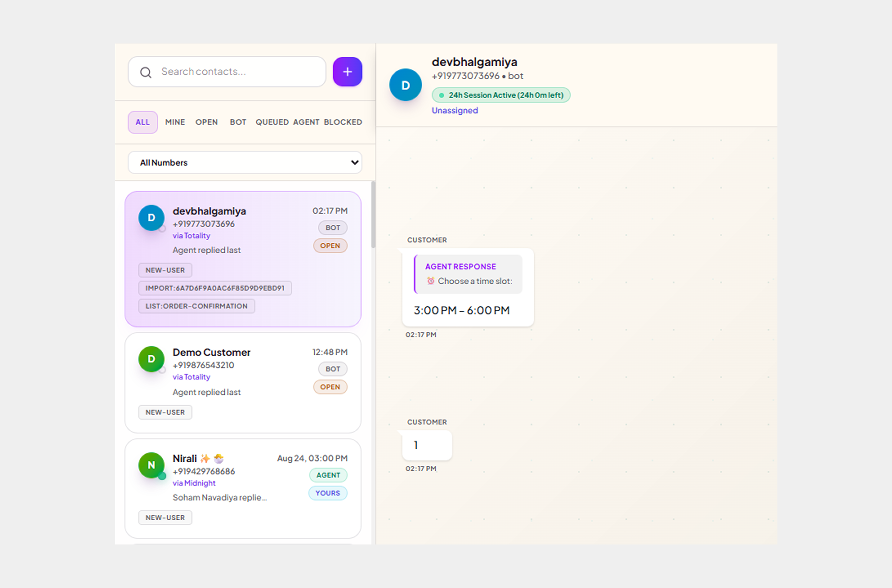The image size is (892, 588).
Task: Click the contact list vertical scrollbar
Action: click(x=373, y=214)
